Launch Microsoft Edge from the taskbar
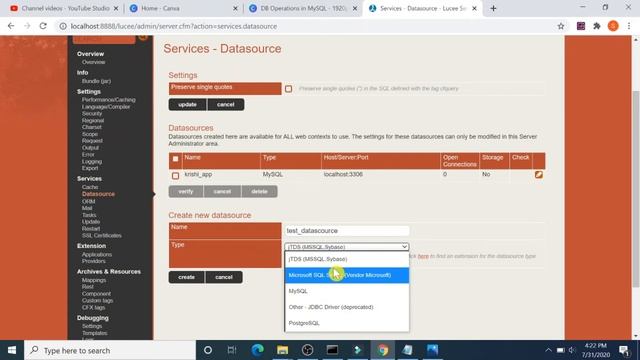This screenshot has height=360, width=640. [x=258, y=350]
